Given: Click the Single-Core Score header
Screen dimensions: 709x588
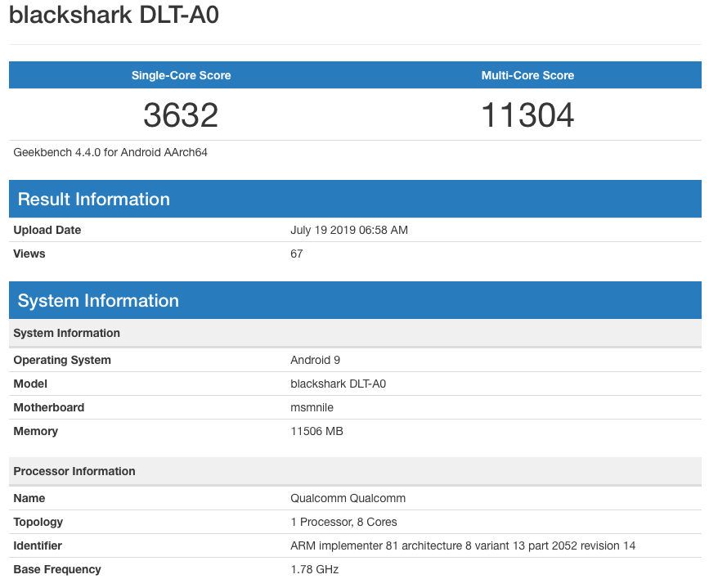Looking at the screenshot, I should 181,75.
